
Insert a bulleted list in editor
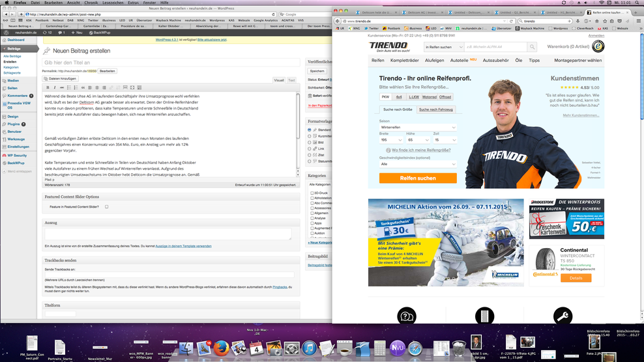click(69, 87)
